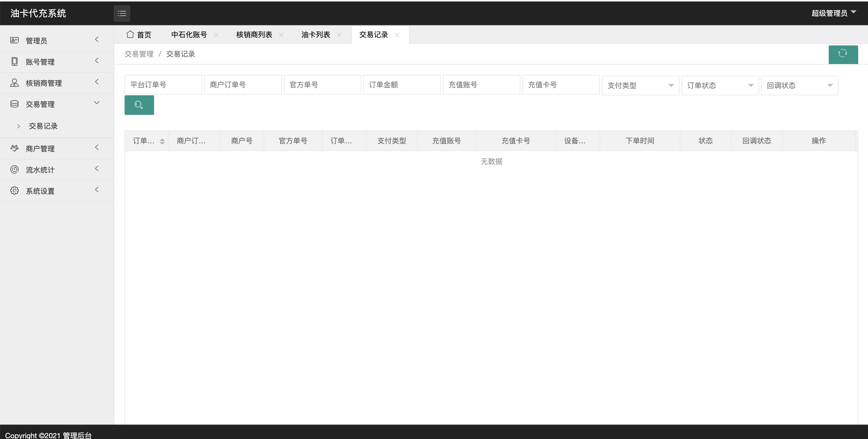Click the 交易管理 database icon

pos(14,104)
